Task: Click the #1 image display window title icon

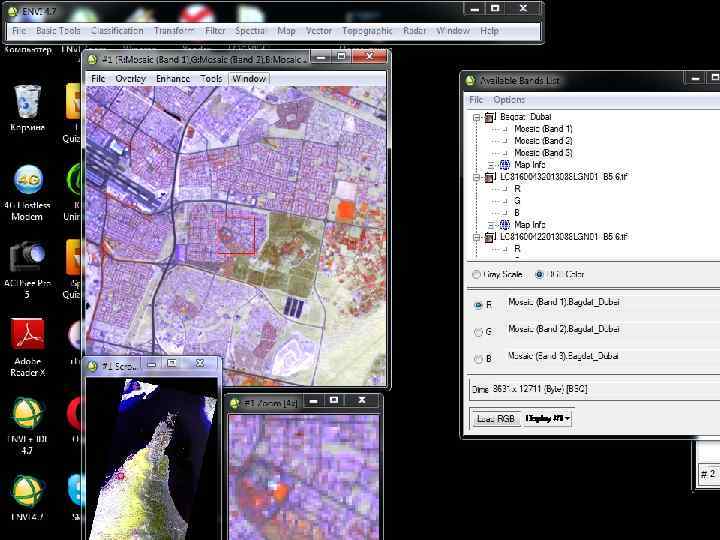Action: (x=92, y=60)
